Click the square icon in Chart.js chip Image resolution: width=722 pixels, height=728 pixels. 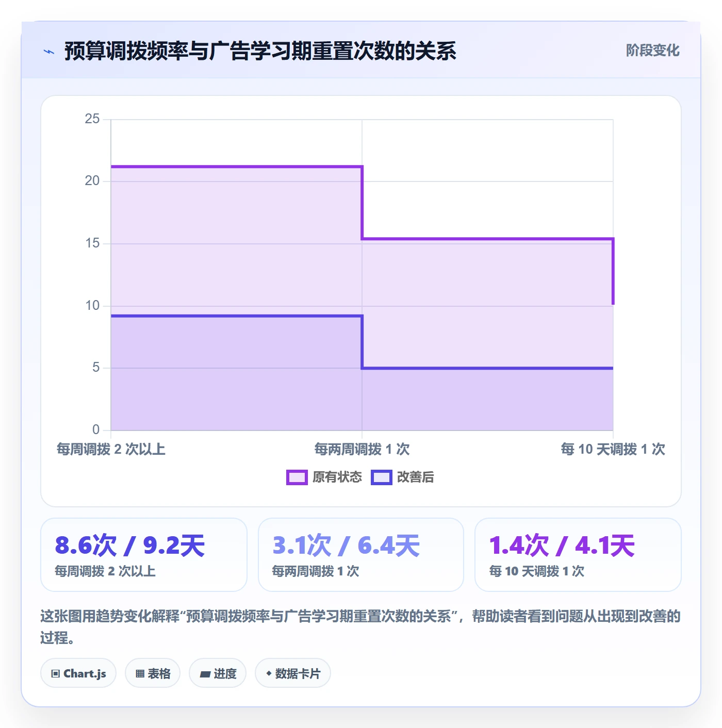tap(56, 674)
